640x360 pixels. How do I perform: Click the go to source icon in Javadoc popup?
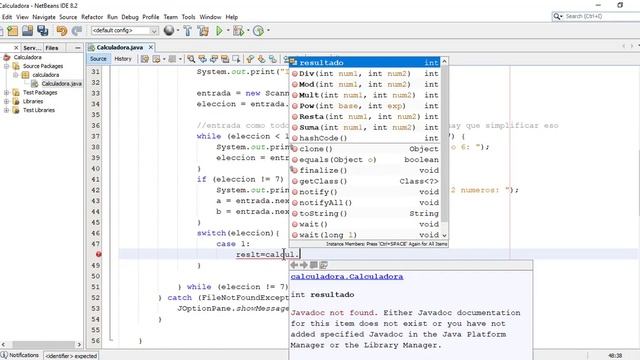324,265
